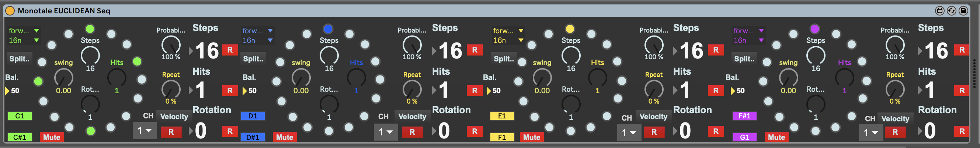This screenshot has width=980, height=148.
Task: Click the blue top step dot in second sequencer
Action: pos(328,29)
